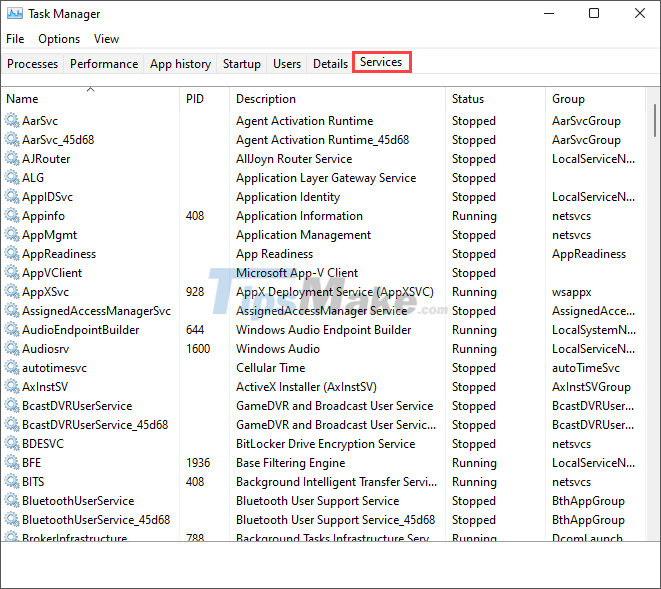Open the Options menu
This screenshot has width=661, height=589.
pyautogui.click(x=59, y=39)
